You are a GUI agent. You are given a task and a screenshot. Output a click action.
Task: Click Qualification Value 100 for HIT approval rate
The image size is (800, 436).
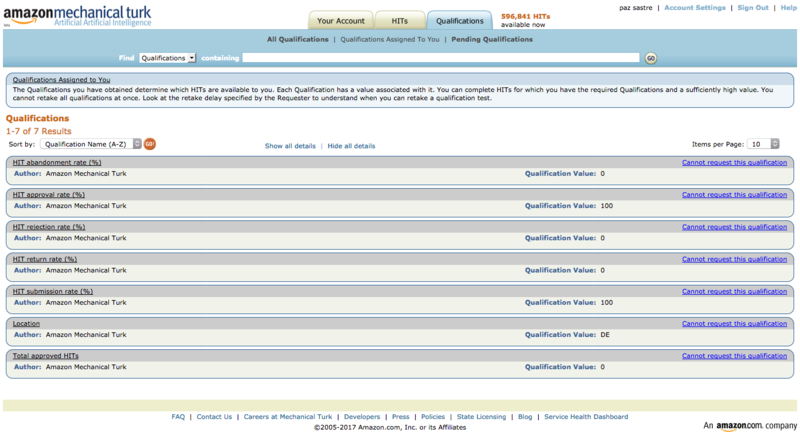[x=607, y=206]
